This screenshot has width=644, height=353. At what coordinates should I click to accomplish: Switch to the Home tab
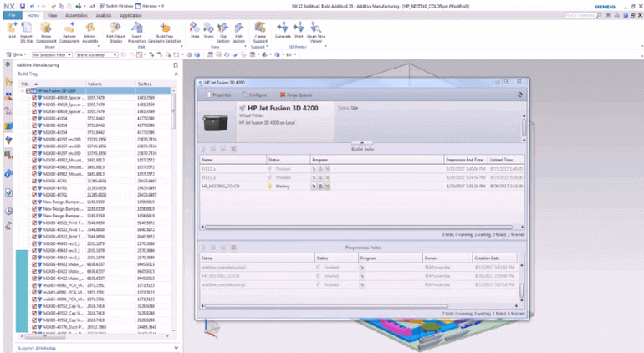pos(33,15)
